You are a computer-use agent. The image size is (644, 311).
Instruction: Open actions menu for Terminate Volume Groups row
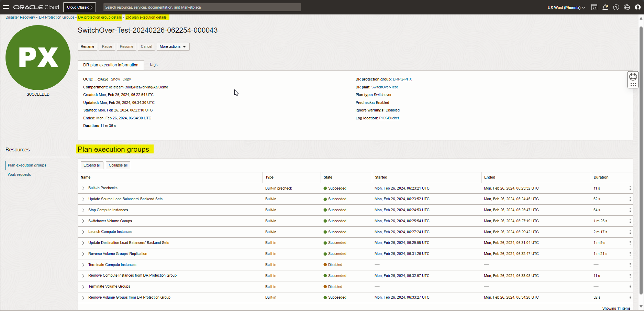(630, 287)
